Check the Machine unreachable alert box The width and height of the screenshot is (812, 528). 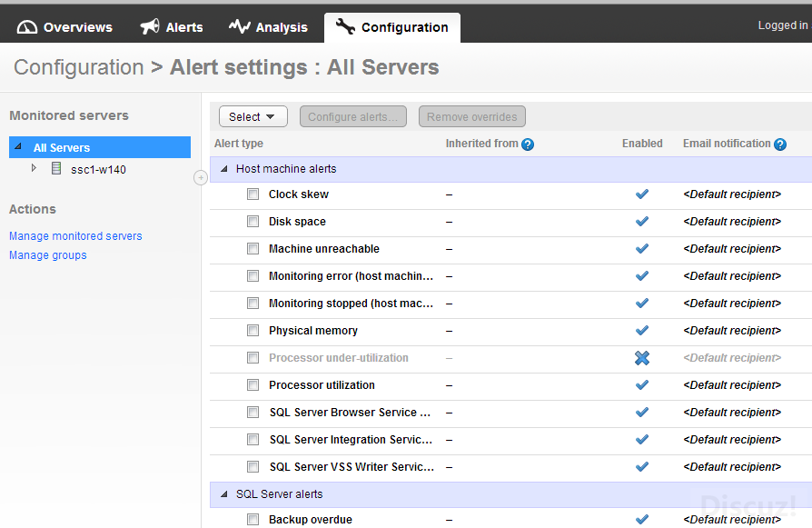point(253,249)
